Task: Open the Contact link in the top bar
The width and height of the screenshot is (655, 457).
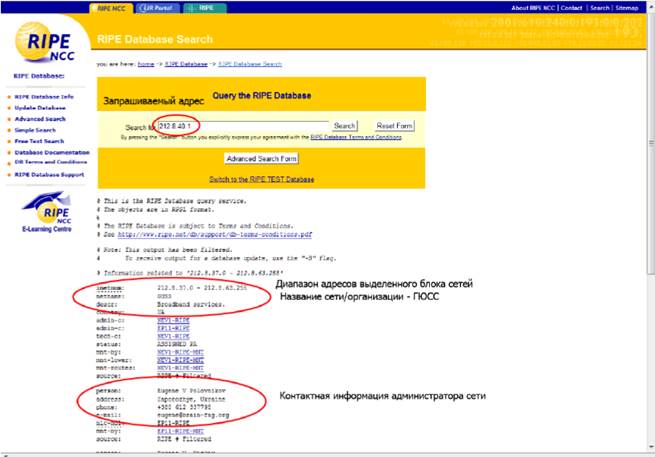Action: [571, 8]
